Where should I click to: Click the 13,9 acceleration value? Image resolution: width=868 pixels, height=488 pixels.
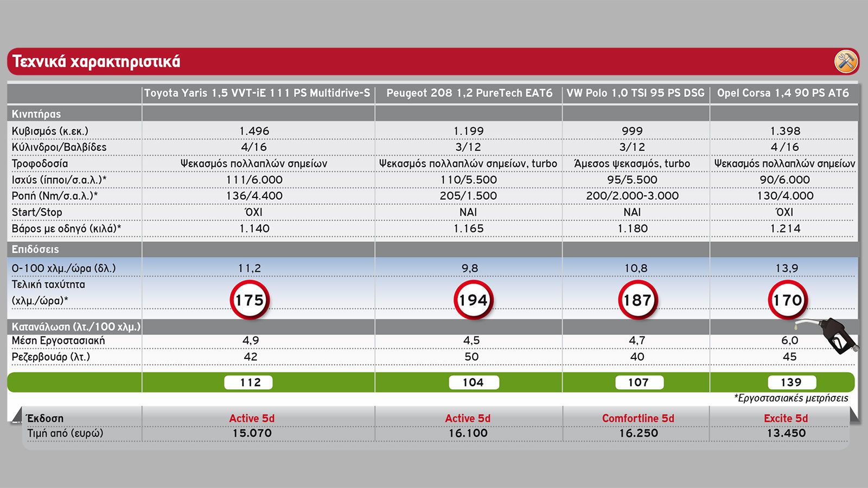click(x=787, y=268)
